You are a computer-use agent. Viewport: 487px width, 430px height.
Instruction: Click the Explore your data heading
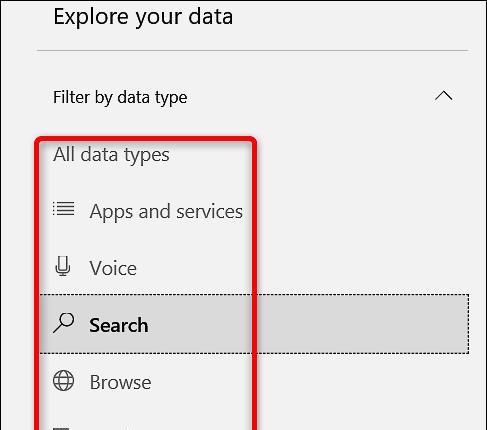[143, 17]
